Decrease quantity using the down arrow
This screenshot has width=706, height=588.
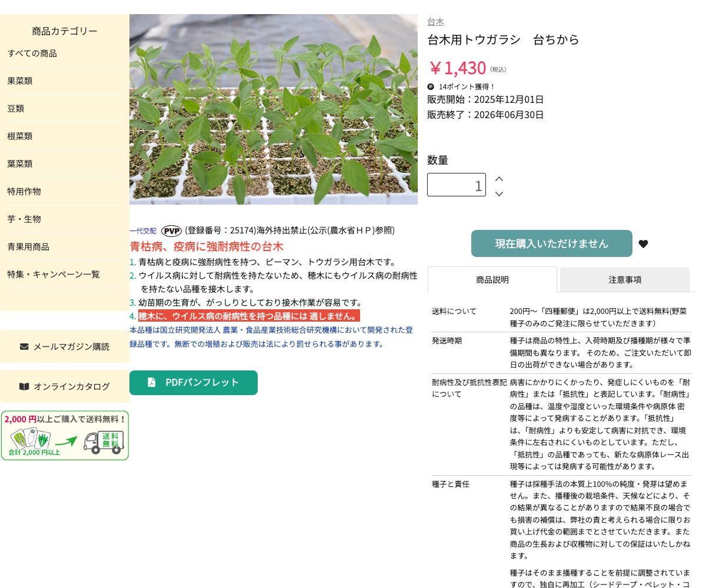click(499, 193)
